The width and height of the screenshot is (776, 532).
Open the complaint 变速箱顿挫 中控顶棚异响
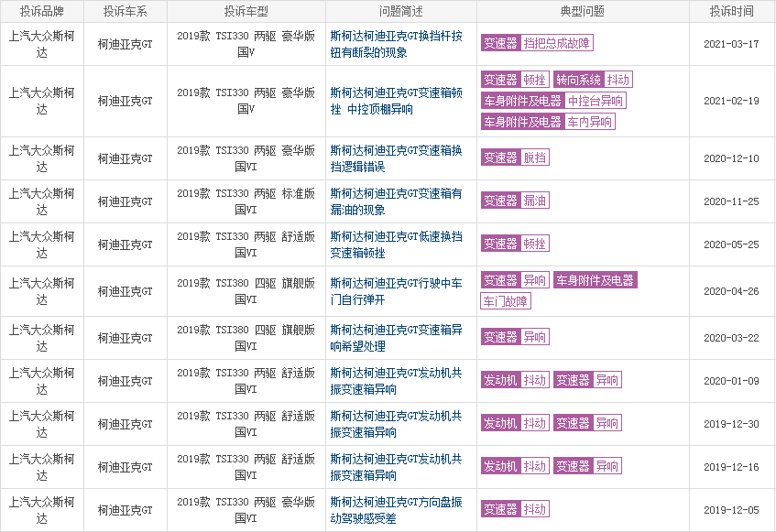[396, 101]
